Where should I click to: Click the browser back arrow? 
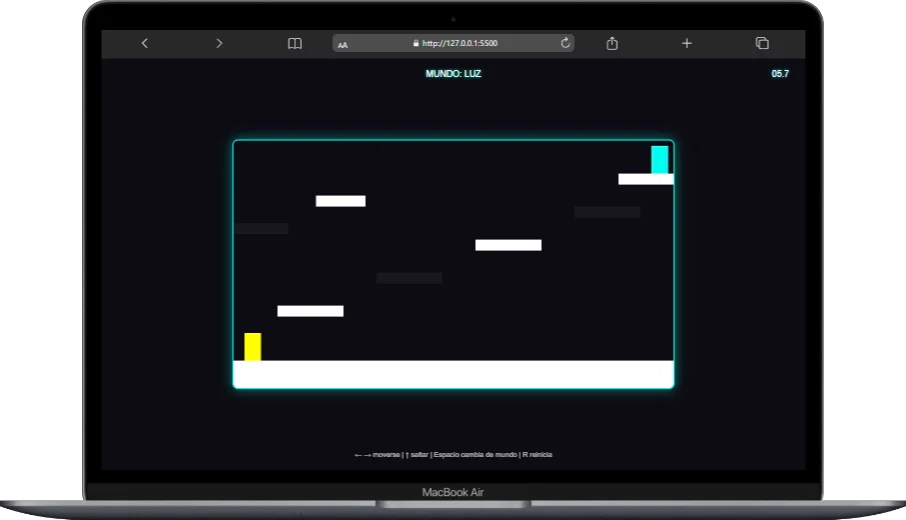tap(145, 43)
